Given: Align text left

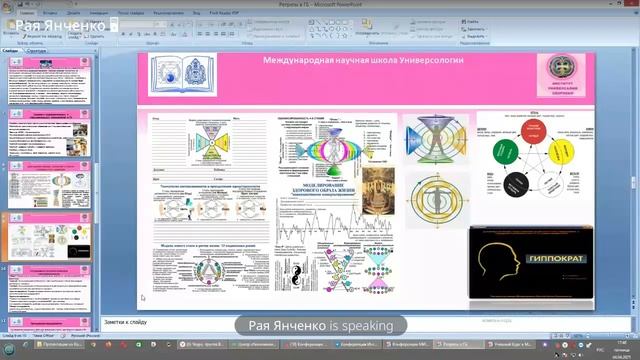Looking at the screenshot, I should [x=200, y=34].
